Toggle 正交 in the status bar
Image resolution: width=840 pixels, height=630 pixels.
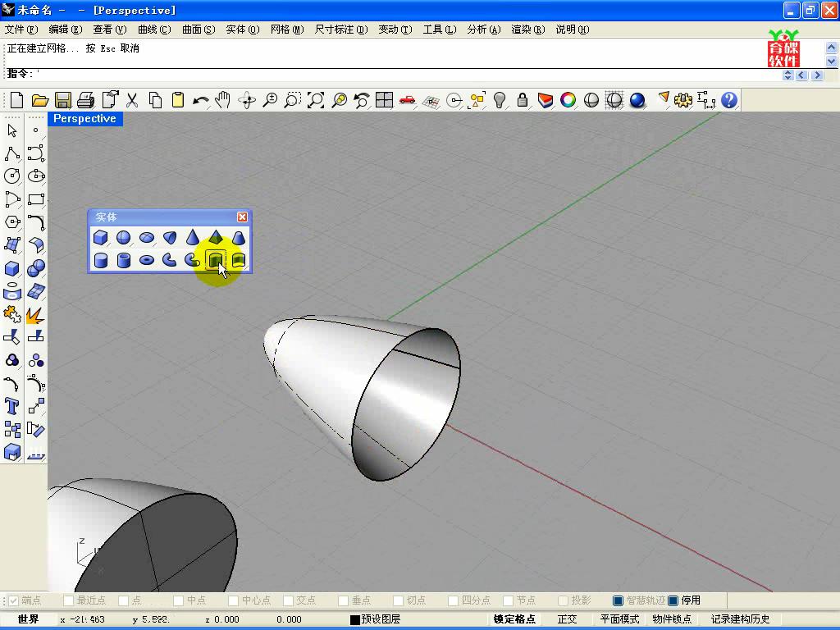(x=567, y=619)
